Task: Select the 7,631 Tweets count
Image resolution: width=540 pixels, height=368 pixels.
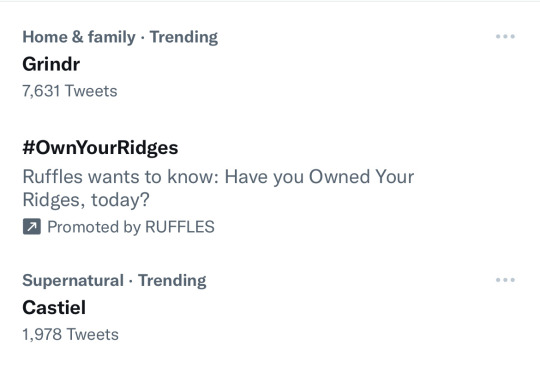Action: 70,91
